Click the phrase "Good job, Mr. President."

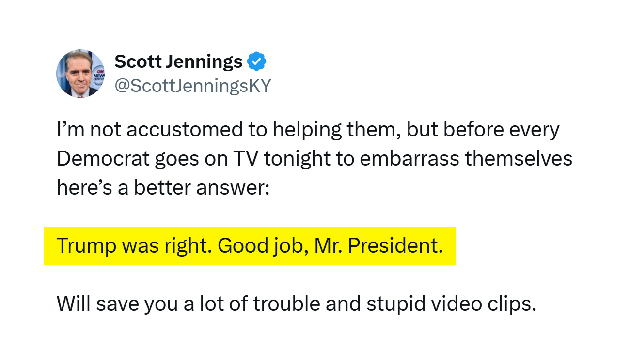[330, 246]
